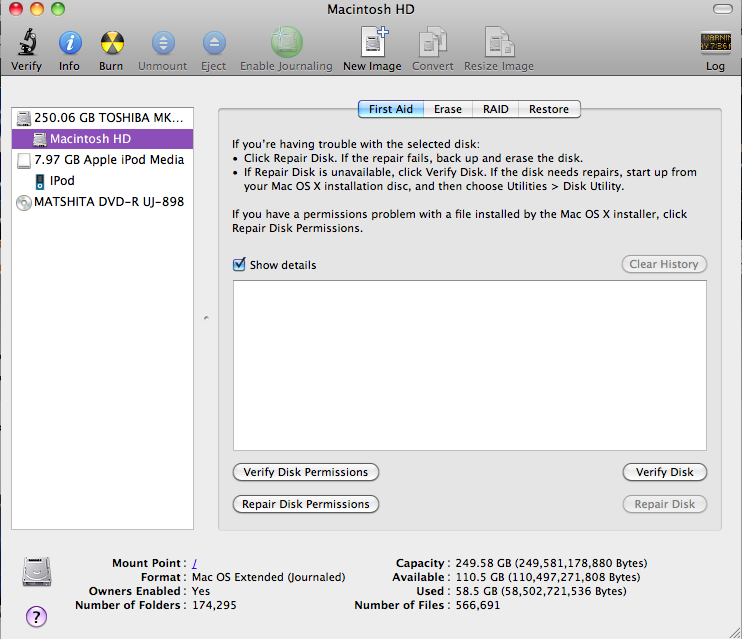Viewport: 742px width, 639px height.
Task: Click the Format value Mac OS Extended (Journaled)
Action: tap(268, 577)
